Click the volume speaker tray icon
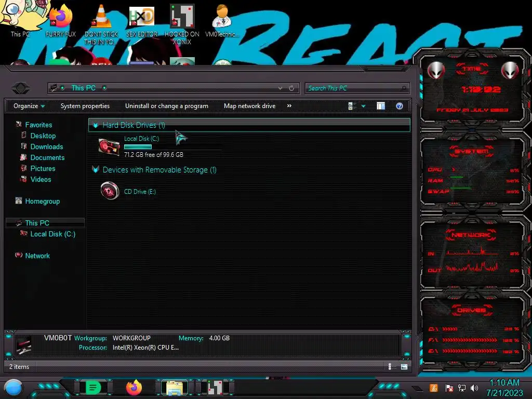 point(474,388)
